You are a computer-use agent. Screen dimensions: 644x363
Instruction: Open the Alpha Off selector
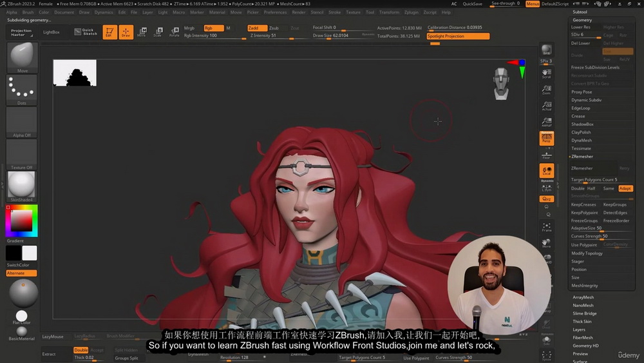click(x=22, y=122)
